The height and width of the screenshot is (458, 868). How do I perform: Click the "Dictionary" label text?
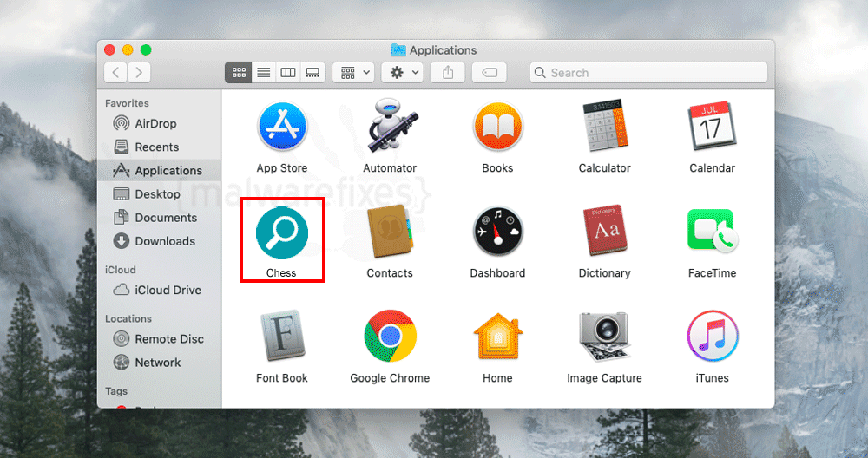604,273
